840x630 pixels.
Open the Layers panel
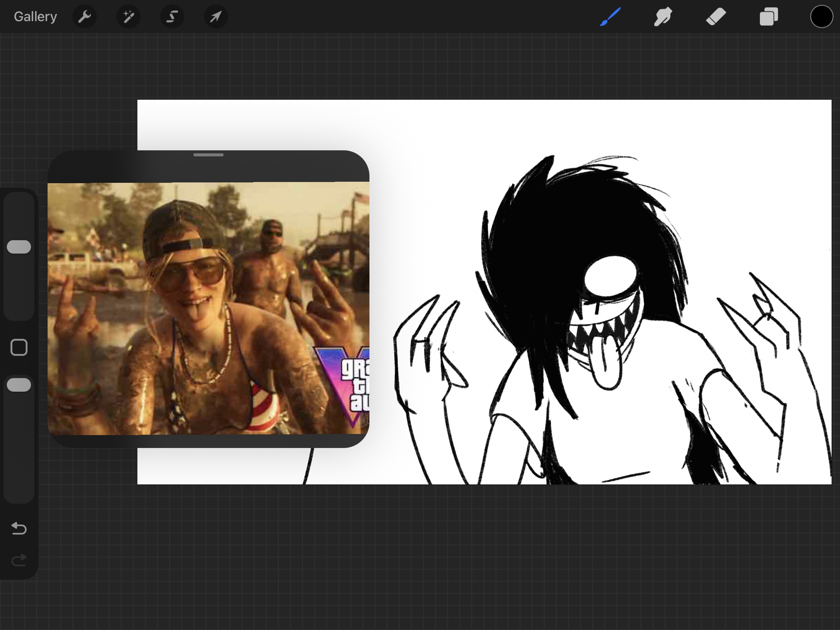[769, 17]
